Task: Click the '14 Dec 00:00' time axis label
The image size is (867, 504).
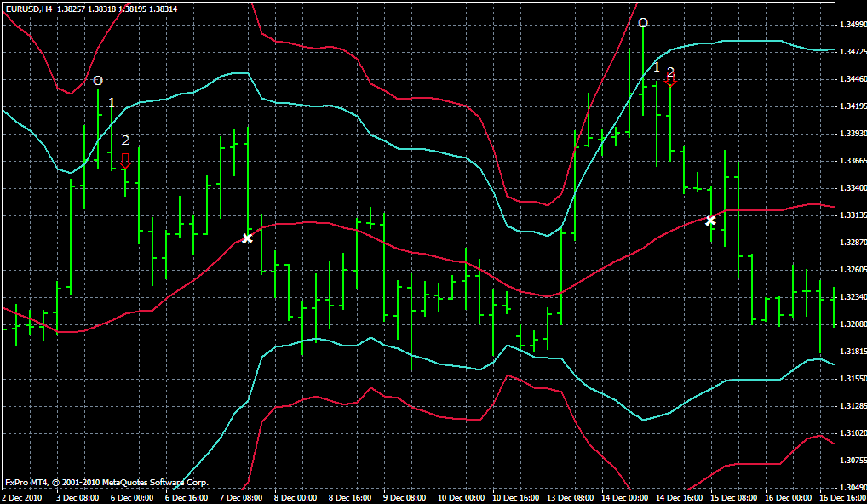Action: click(625, 498)
